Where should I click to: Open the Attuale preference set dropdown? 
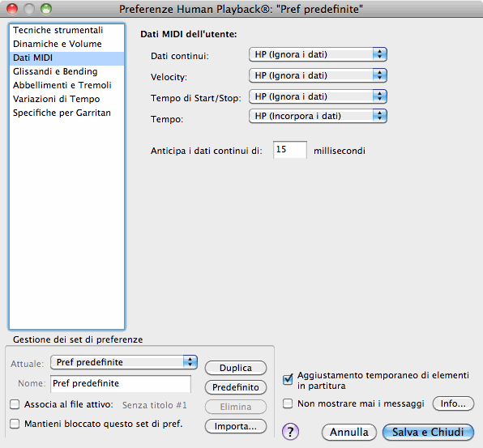(124, 362)
